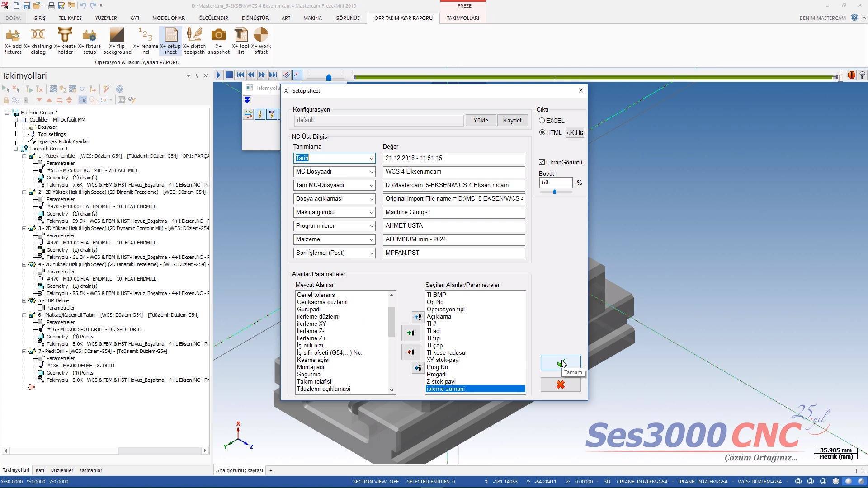
Task: Close the X+ Setup sheet dialog
Action: click(581, 90)
